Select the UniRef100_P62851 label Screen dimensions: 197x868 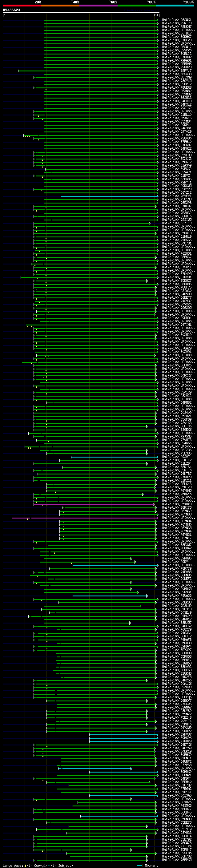(x=177, y=253)
